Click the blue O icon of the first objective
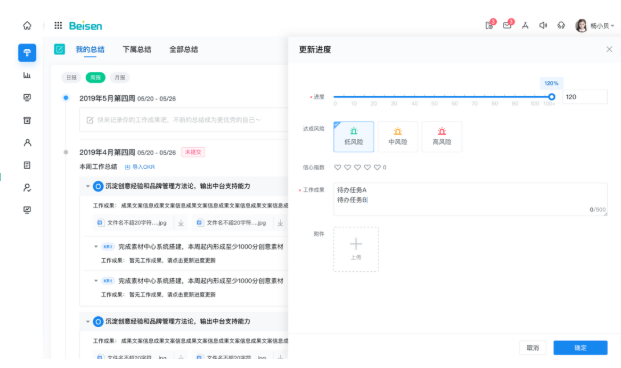This screenshot has height=368, width=621. pyautogui.click(x=98, y=186)
